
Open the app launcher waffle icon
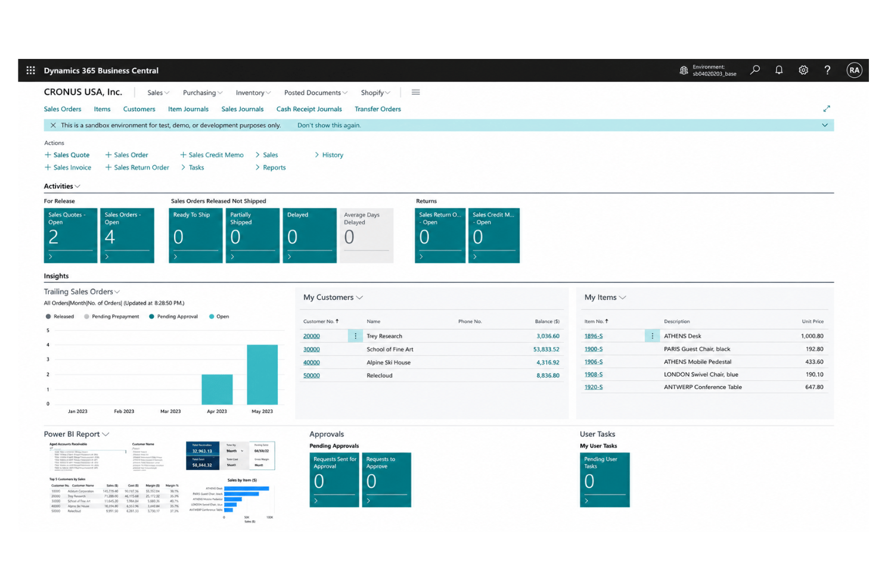point(30,70)
